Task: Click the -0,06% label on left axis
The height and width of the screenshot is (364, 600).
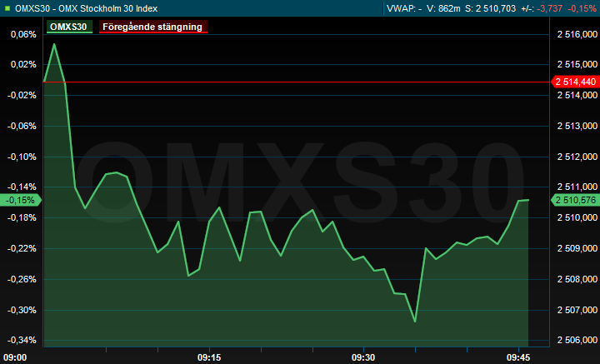Action: pos(22,126)
